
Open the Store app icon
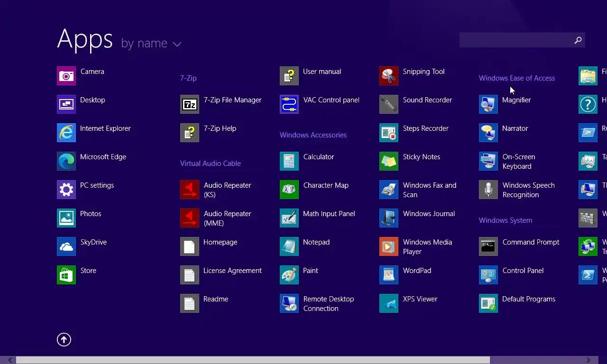tap(66, 275)
